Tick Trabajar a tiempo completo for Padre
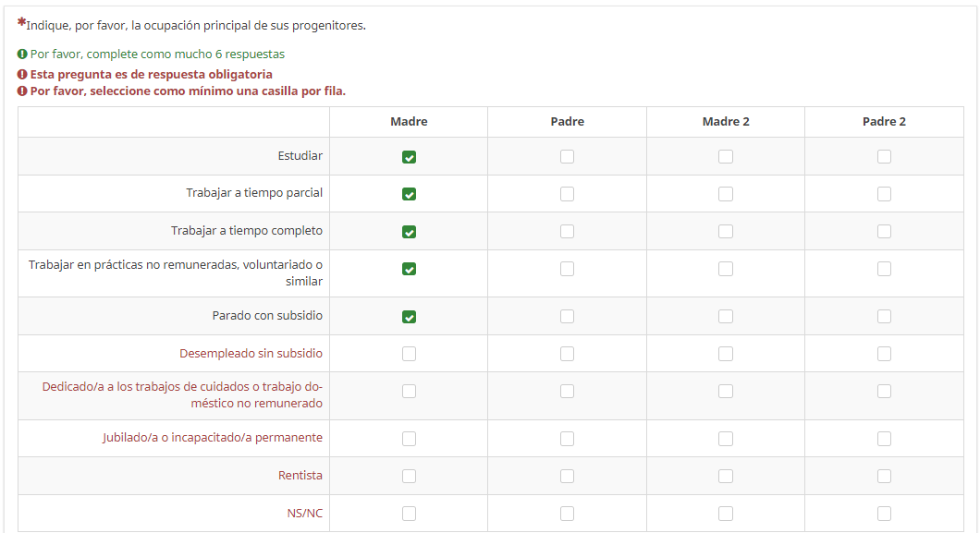The height and width of the screenshot is (533, 980). point(567,232)
